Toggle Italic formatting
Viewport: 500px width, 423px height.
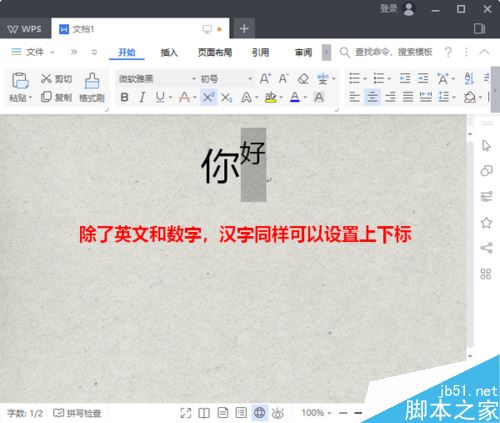tap(142, 97)
